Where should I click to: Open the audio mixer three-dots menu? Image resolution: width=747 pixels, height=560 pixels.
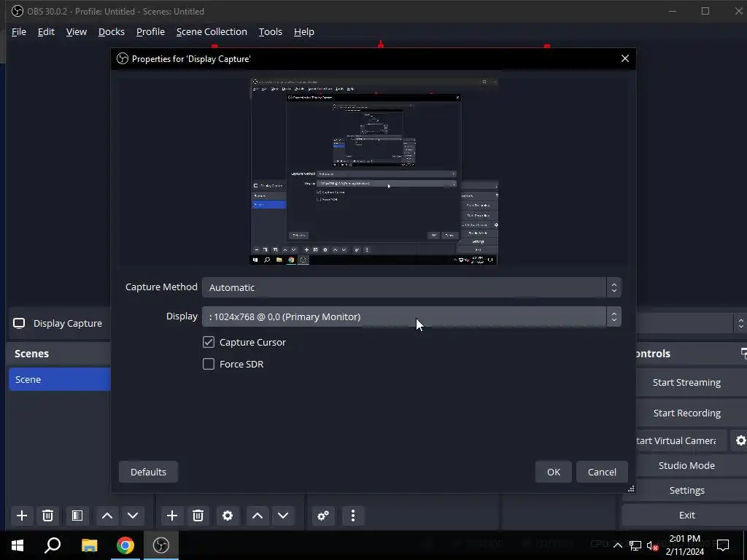pyautogui.click(x=353, y=516)
